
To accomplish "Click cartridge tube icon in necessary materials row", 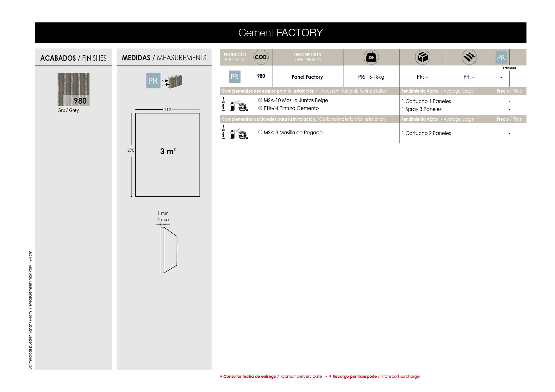I will (x=223, y=104).
